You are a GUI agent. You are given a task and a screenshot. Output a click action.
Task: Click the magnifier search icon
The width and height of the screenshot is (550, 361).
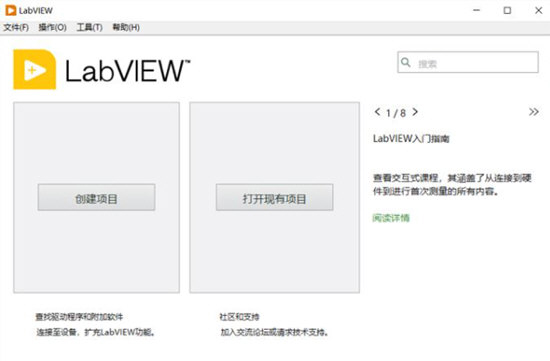[x=406, y=62]
